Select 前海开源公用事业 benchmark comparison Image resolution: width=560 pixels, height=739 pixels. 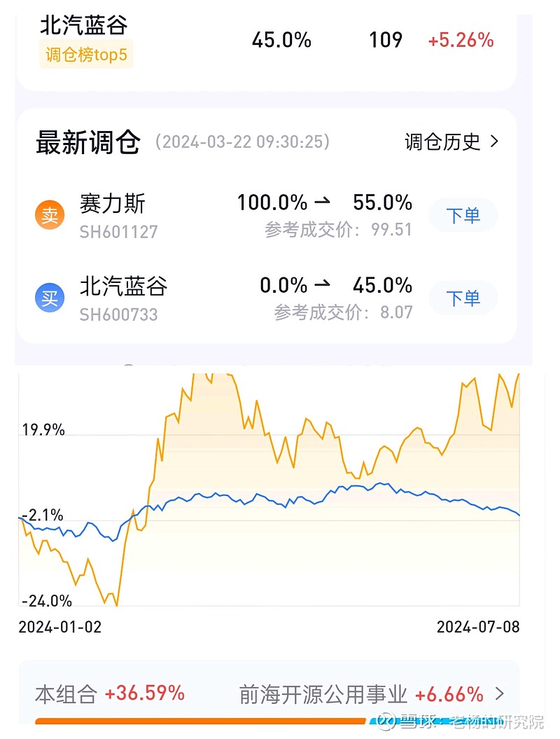[323, 694]
